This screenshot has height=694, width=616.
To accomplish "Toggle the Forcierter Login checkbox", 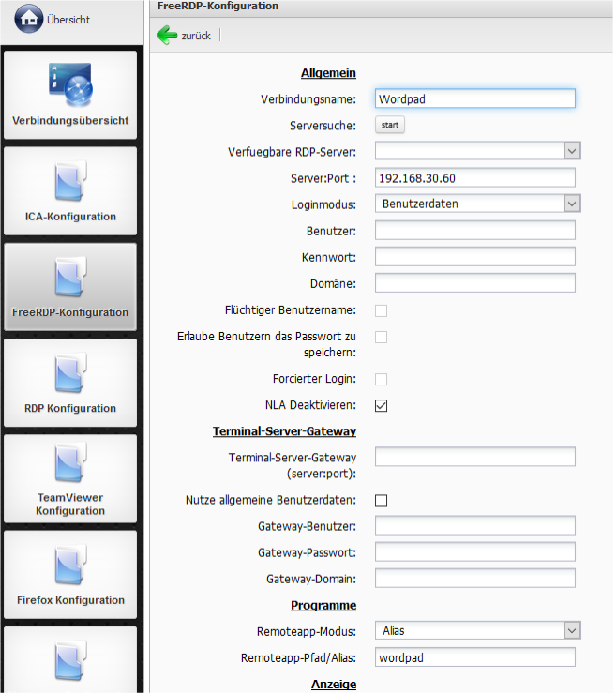I will [382, 379].
